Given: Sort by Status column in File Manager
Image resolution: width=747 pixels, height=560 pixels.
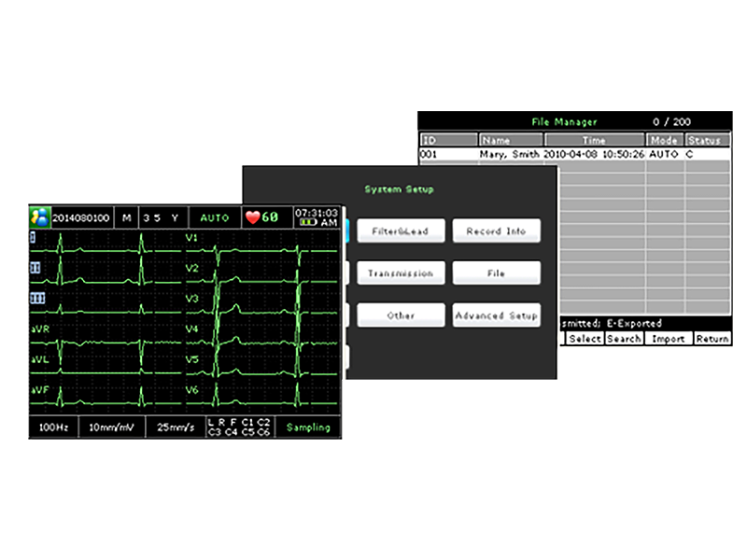Looking at the screenshot, I should (708, 140).
